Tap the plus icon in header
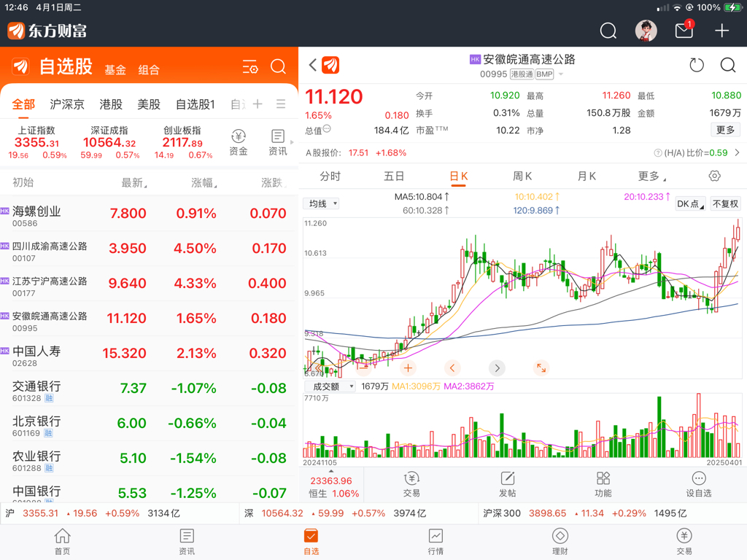747x560 pixels. point(721,31)
